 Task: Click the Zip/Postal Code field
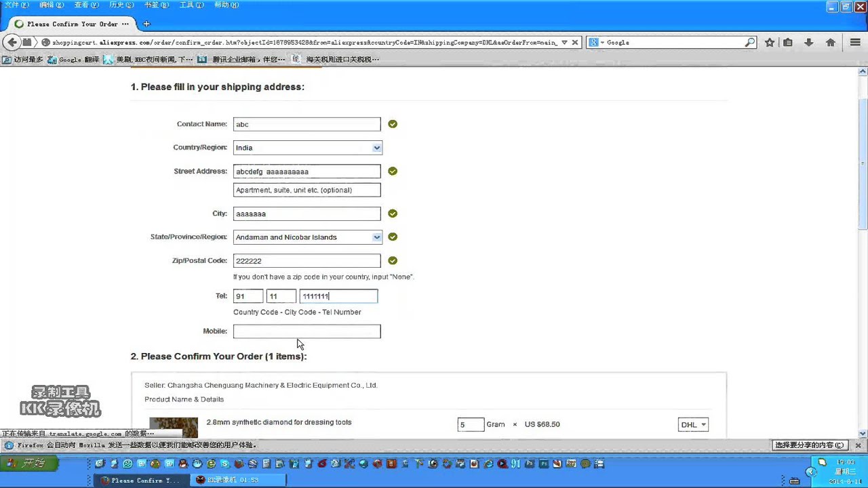point(307,261)
